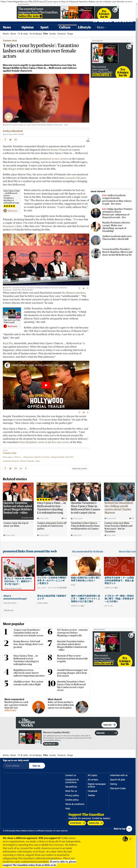Select Games in top sub-navigation
Viewport: 138px width, 868px height.
(x=52, y=34)
